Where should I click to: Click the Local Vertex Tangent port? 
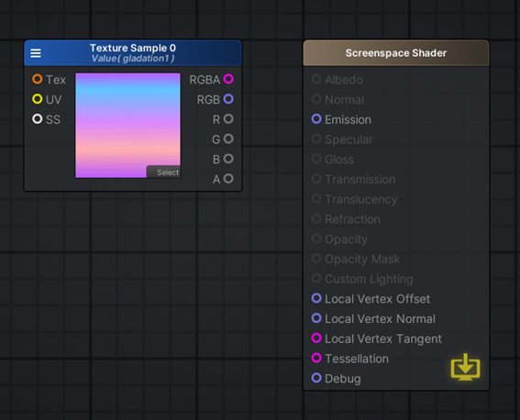[316, 338]
